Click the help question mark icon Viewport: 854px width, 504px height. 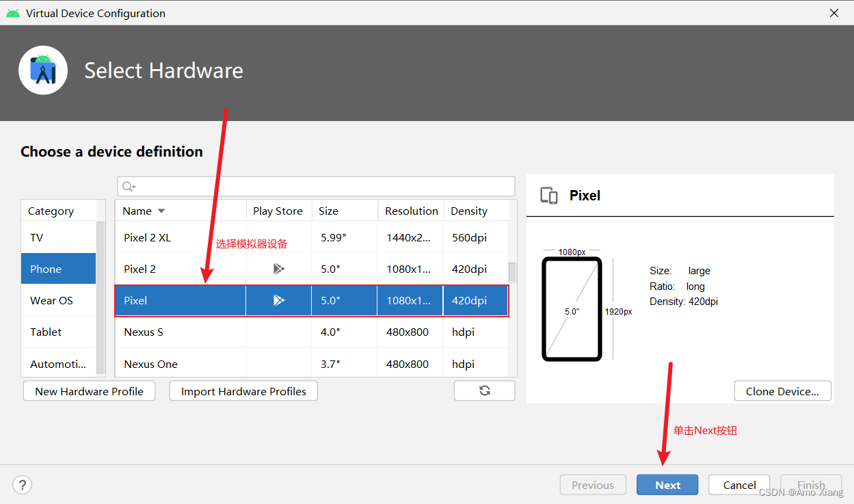(x=23, y=485)
